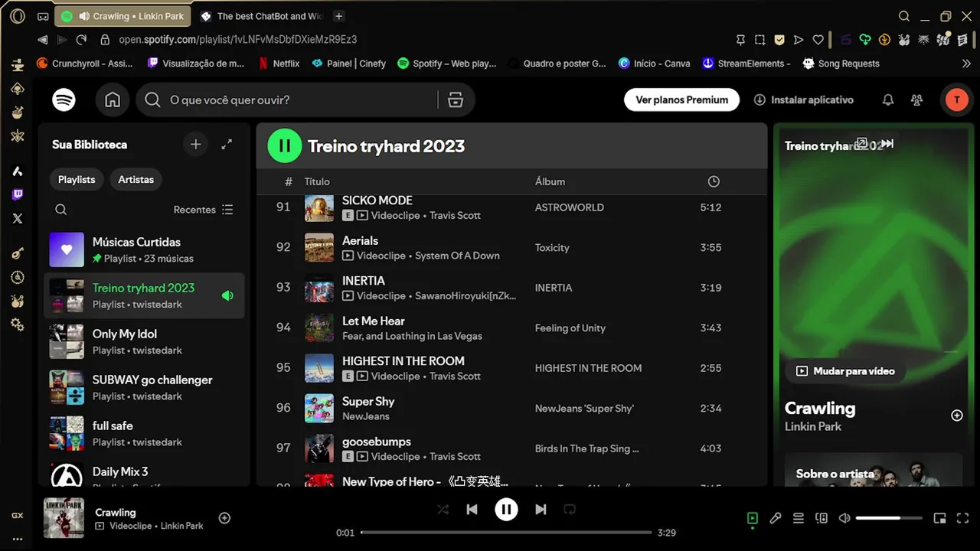The image size is (980, 551).
Task: Toggle shuffle mode
Action: coord(443,510)
